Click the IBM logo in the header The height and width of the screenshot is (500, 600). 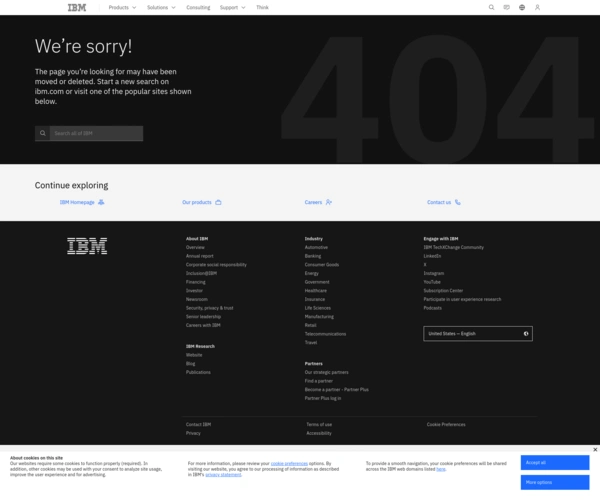pos(77,7)
